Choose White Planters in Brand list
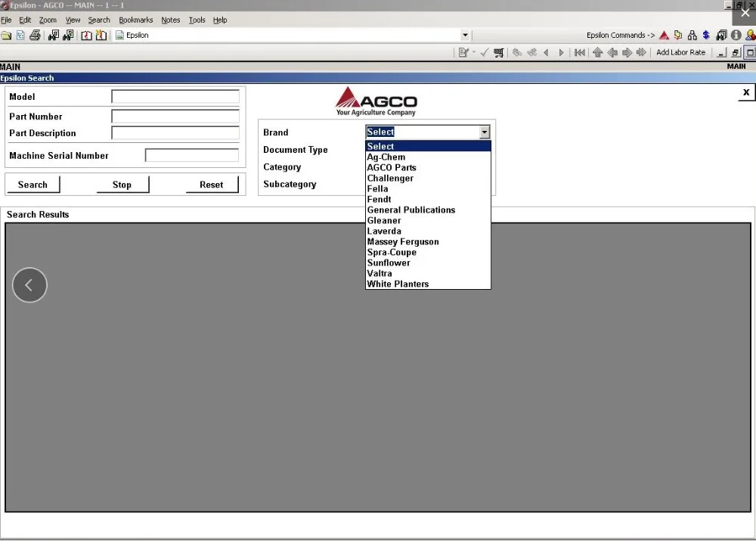Screen dimensions: 756x541 428,284
